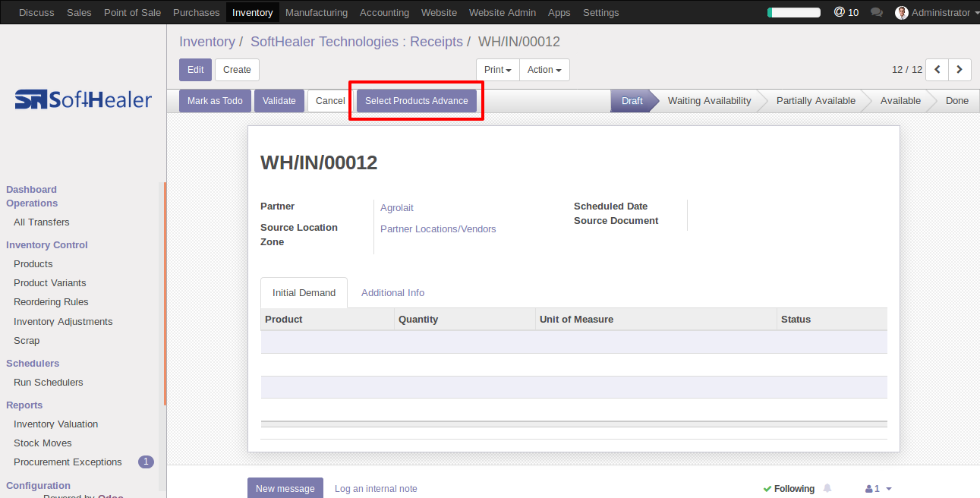Expand the Print dropdown
The image size is (980, 498).
(498, 70)
